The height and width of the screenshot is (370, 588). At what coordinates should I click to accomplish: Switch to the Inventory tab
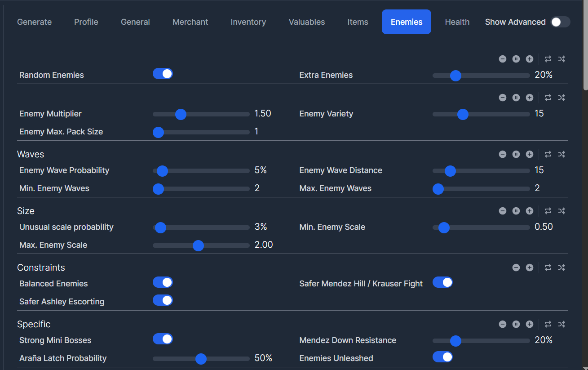tap(248, 22)
